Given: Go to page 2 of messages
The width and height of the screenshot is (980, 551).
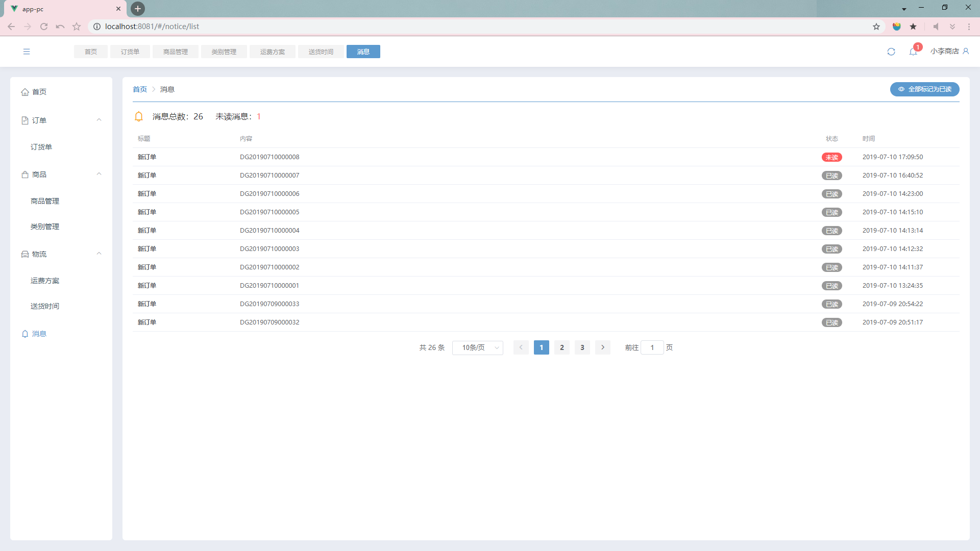Looking at the screenshot, I should pos(561,347).
